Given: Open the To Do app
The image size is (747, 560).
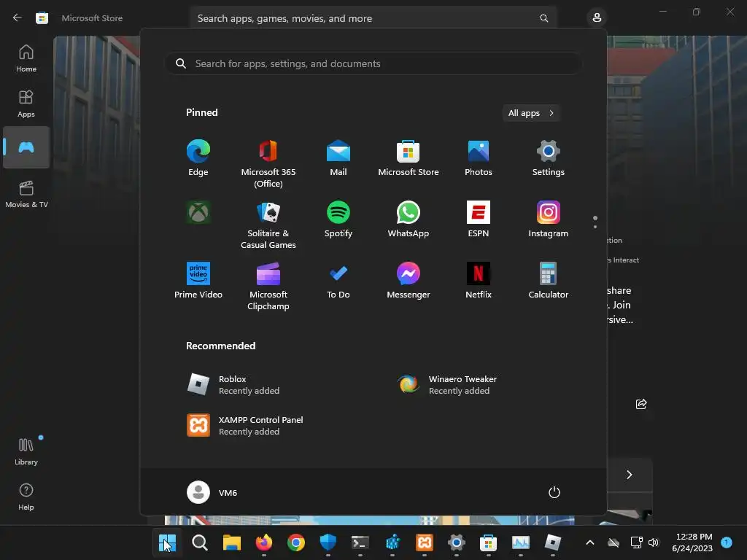Looking at the screenshot, I should [338, 281].
